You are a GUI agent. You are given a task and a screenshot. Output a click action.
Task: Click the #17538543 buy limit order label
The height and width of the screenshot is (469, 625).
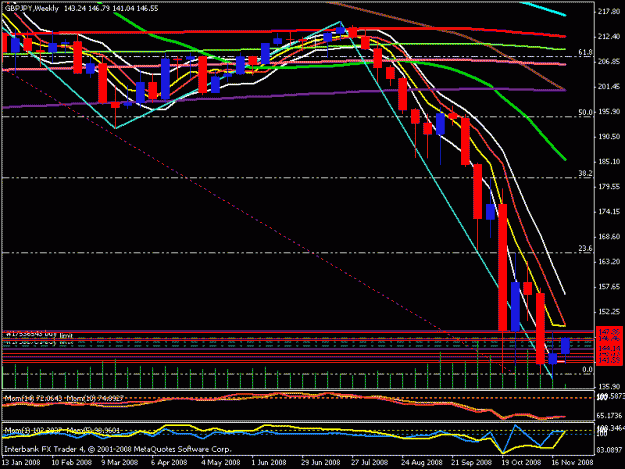tap(39, 334)
